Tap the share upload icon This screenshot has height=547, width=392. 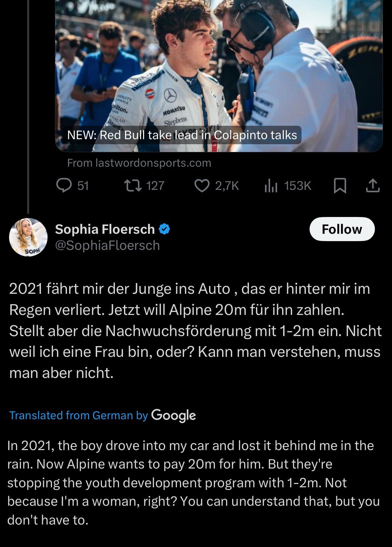click(373, 185)
